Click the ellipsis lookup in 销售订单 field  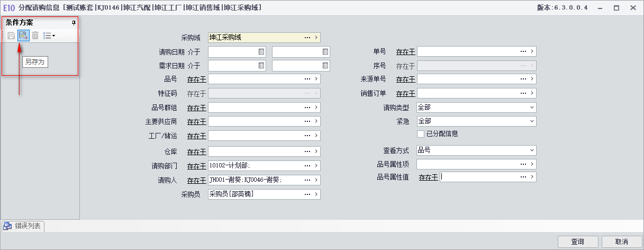click(x=523, y=93)
